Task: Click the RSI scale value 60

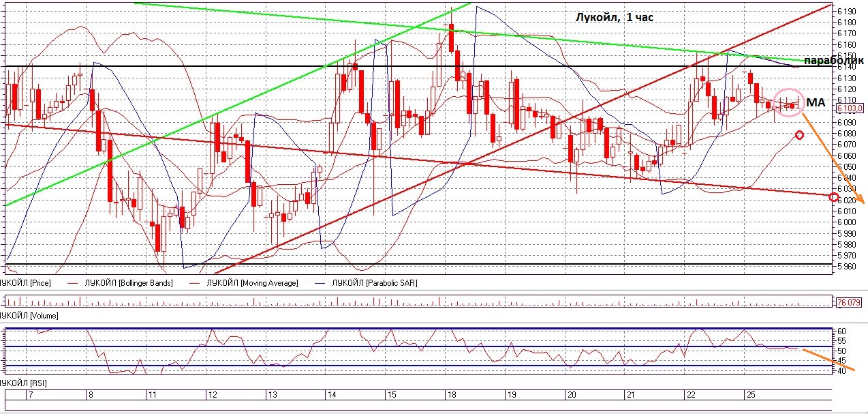Action: coord(841,331)
